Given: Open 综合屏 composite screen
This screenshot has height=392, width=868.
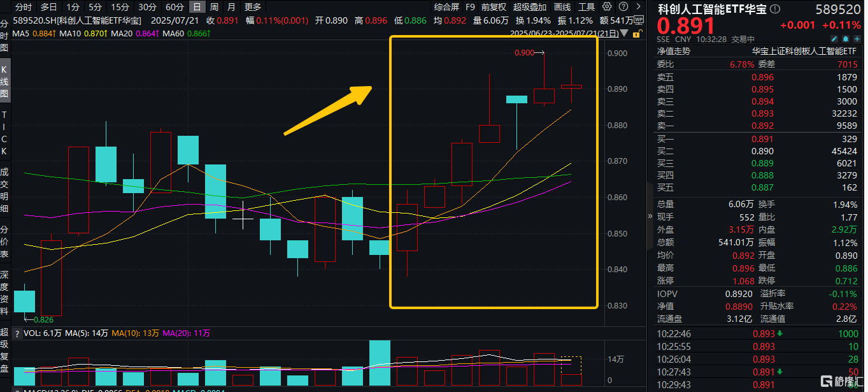Looking at the screenshot, I should (446, 7).
